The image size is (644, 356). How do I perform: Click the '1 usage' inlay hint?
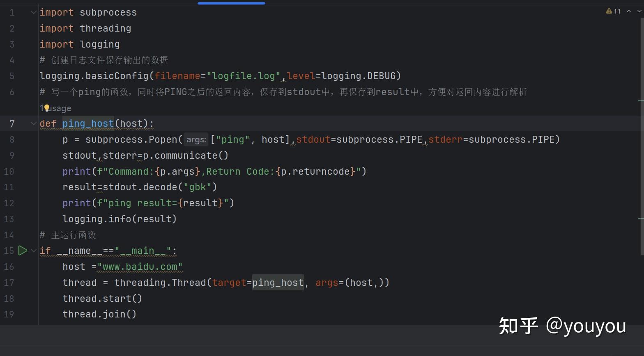[x=56, y=108]
